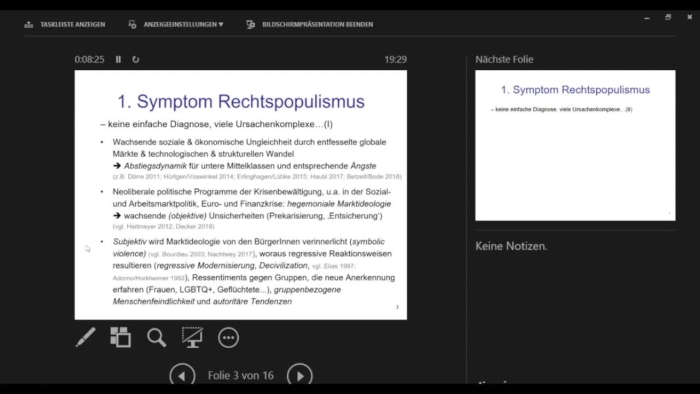
Task: Open the see all slides grid view
Action: [x=121, y=337]
